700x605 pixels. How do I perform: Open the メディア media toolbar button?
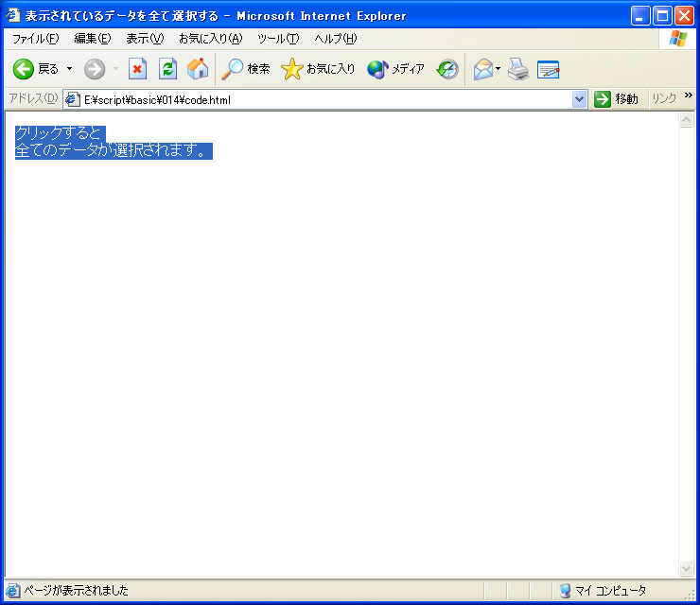pos(395,69)
